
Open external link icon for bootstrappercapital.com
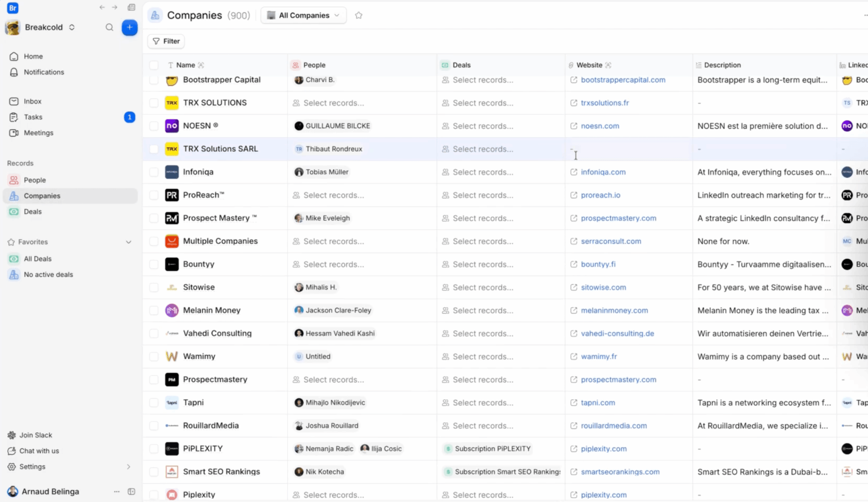pyautogui.click(x=573, y=80)
